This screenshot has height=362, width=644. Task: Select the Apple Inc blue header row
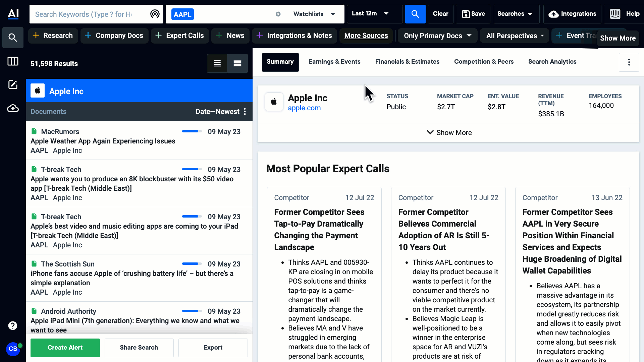click(x=139, y=90)
